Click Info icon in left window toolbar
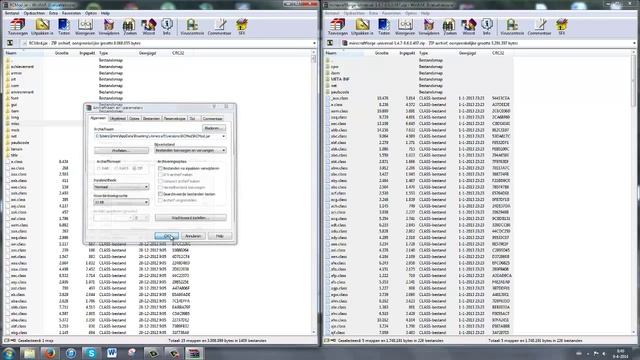This screenshot has height=360, width=640. click(167, 27)
